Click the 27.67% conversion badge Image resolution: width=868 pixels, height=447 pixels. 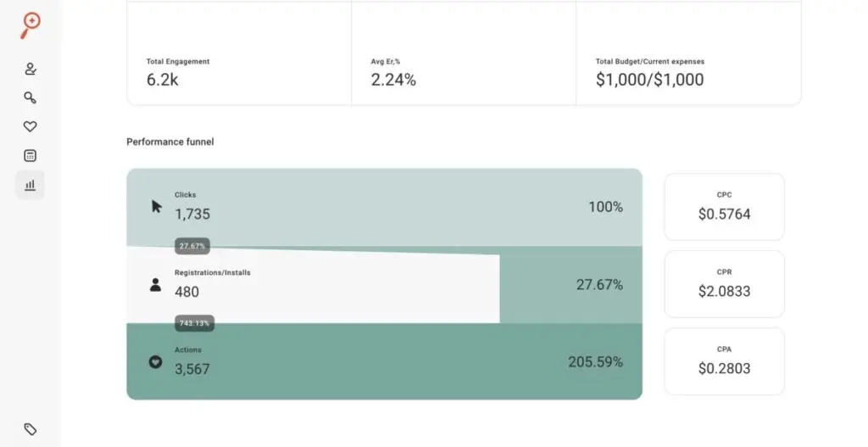pos(192,246)
